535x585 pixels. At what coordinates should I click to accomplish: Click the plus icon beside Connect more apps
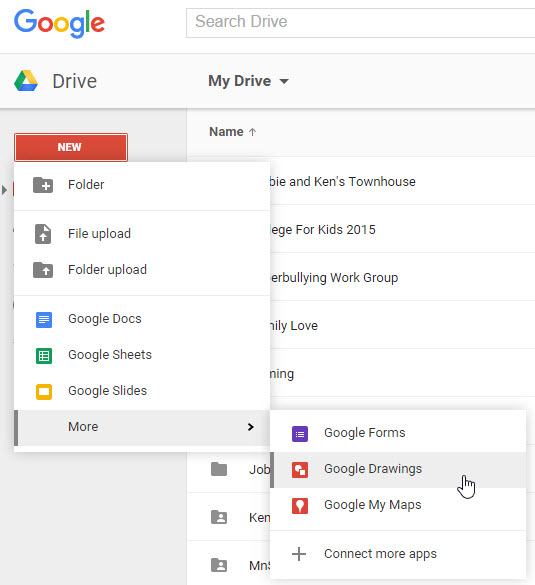(299, 554)
